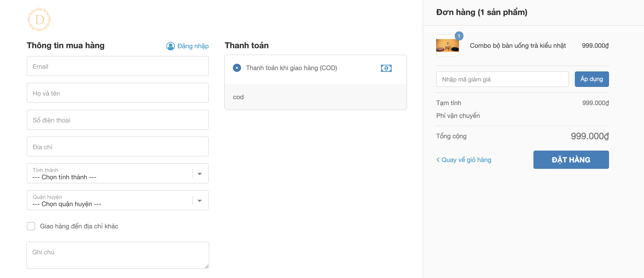Click the cash money icon for COD
The image size is (644, 278).
(386, 68)
